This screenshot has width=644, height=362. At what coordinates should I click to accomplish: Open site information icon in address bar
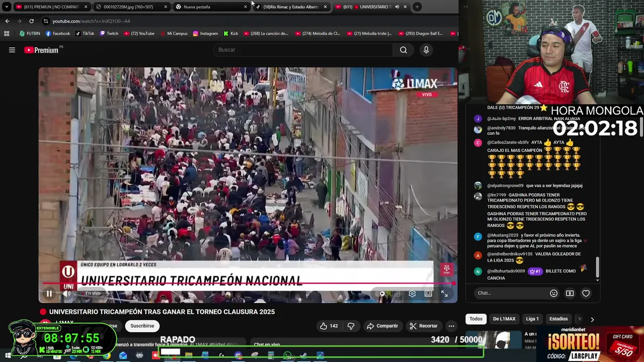click(x=46, y=21)
